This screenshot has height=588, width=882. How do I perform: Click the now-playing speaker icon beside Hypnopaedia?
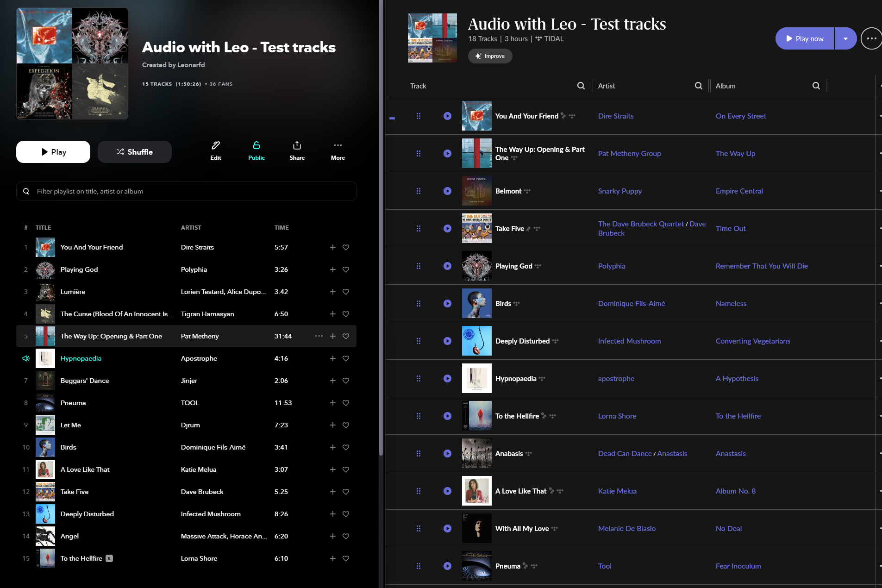click(x=26, y=358)
